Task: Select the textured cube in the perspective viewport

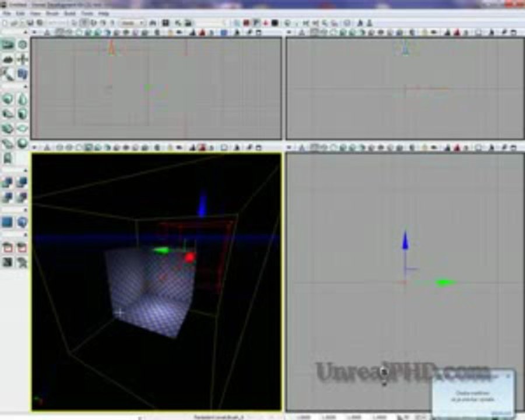Action: pos(151,292)
